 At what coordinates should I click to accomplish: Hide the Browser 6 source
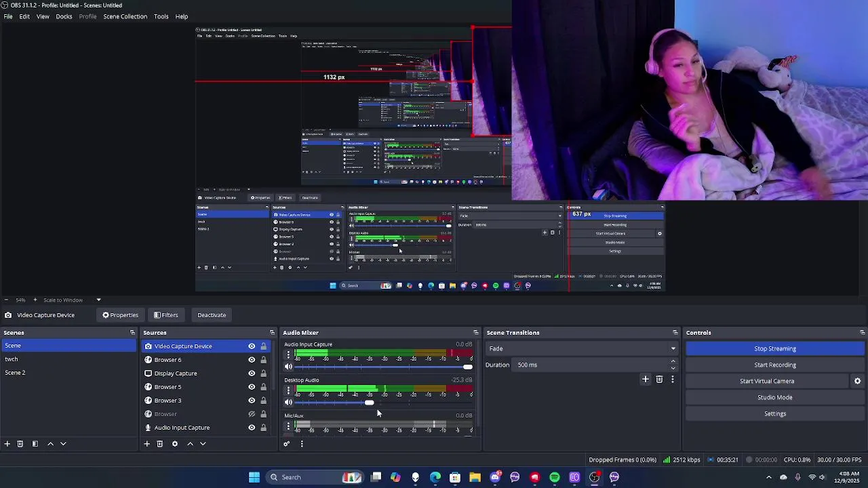pos(252,360)
